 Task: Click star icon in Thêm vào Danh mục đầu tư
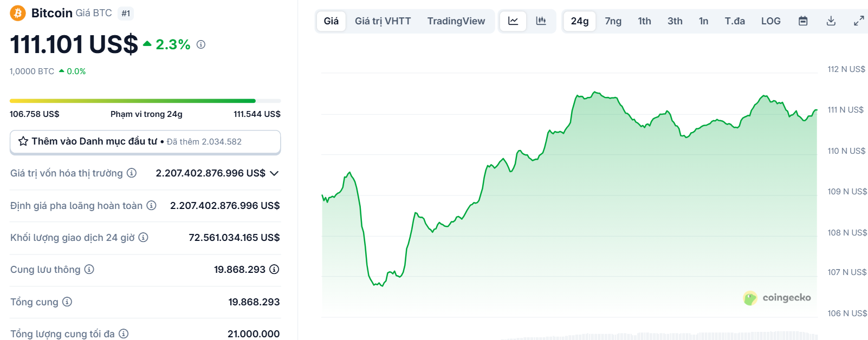[23, 141]
